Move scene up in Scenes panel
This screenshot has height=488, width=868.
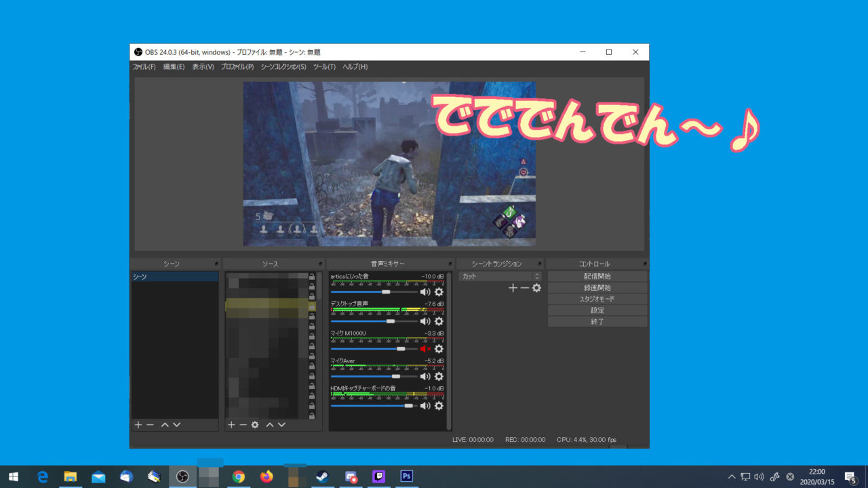click(165, 425)
